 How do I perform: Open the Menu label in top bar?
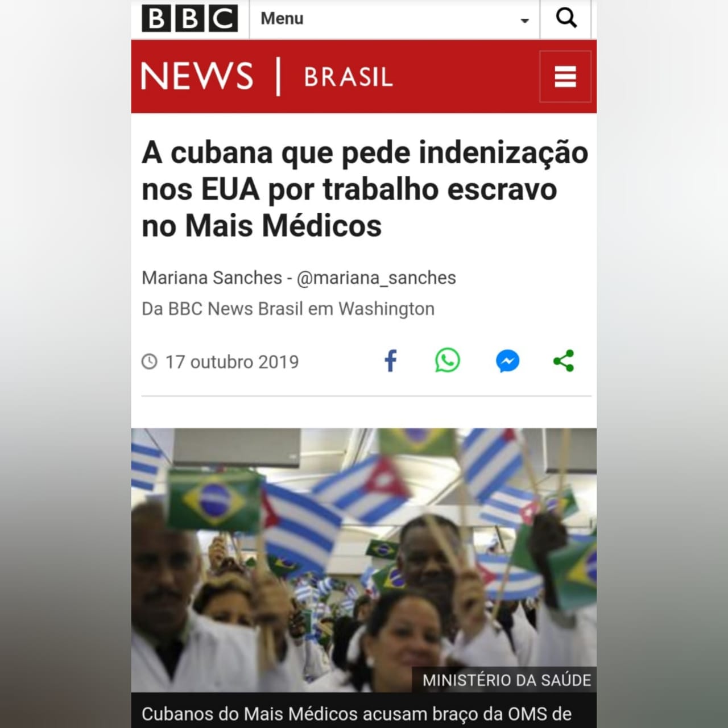click(282, 18)
